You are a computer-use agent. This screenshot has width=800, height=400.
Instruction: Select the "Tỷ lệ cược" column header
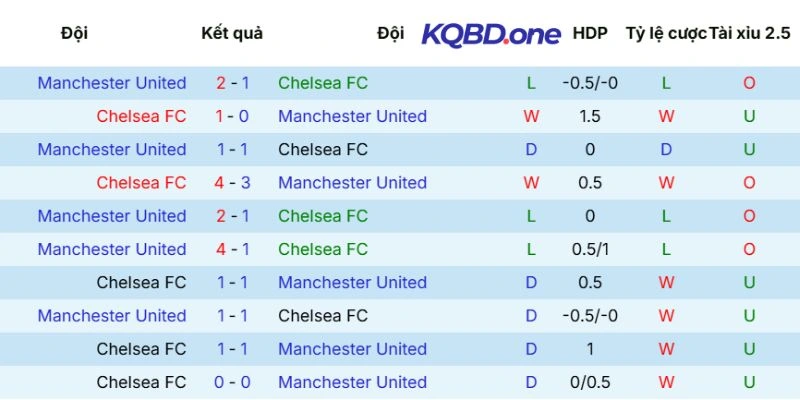point(665,34)
